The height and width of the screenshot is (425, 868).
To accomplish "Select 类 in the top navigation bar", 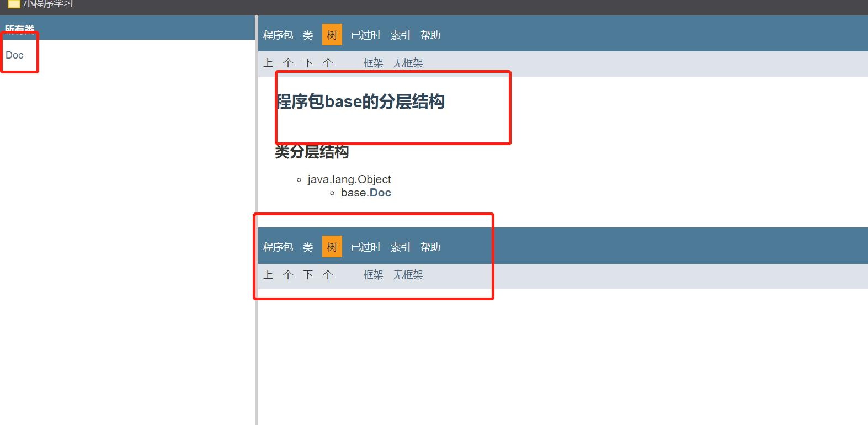I will 308,35.
